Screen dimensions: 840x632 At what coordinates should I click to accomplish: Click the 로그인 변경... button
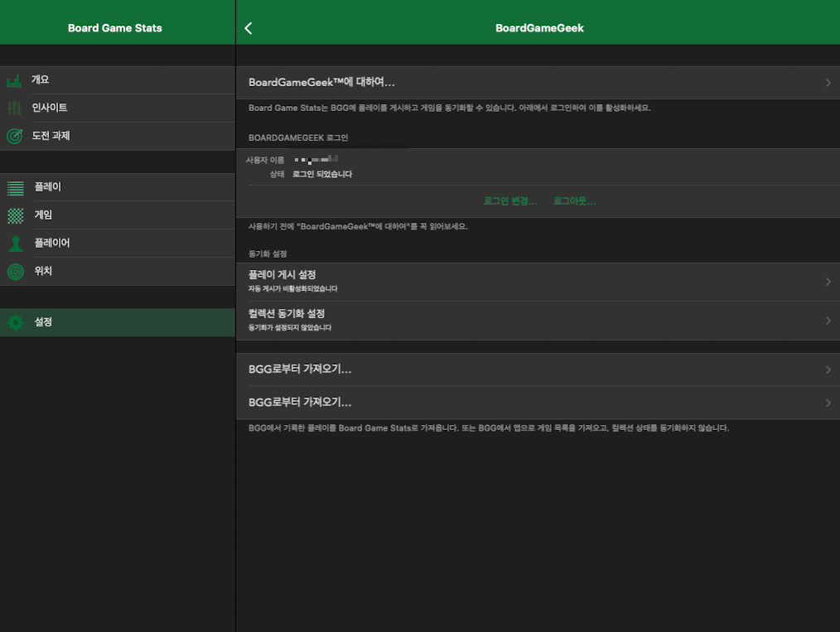click(510, 200)
